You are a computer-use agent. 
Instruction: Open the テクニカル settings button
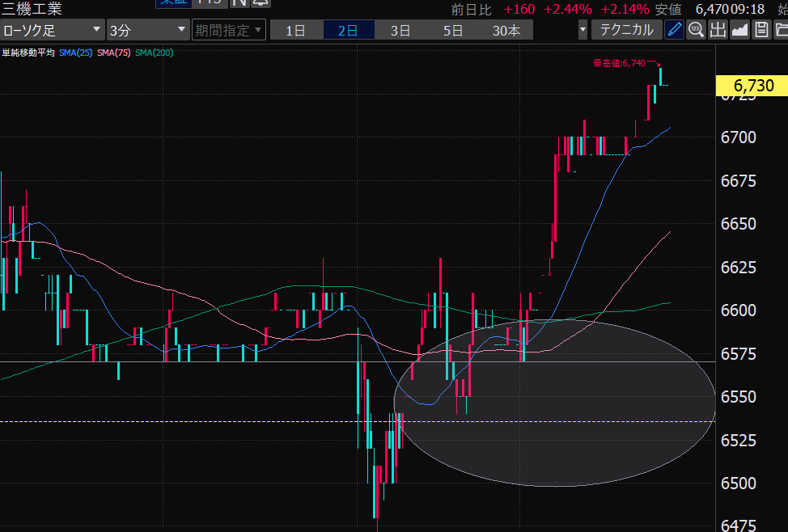coord(627,31)
